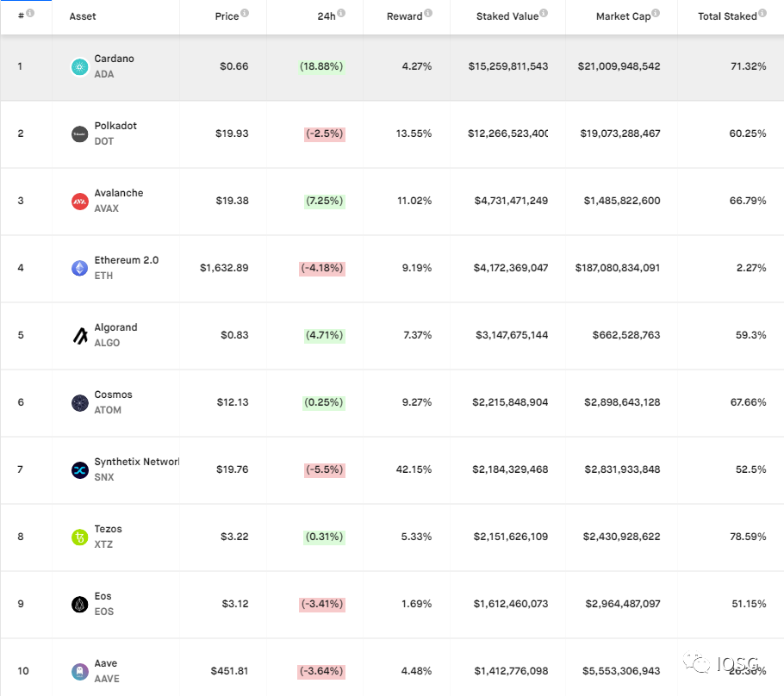Click the Cosmos ATOM coin icon
The width and height of the screenshot is (784, 696).
point(79,403)
